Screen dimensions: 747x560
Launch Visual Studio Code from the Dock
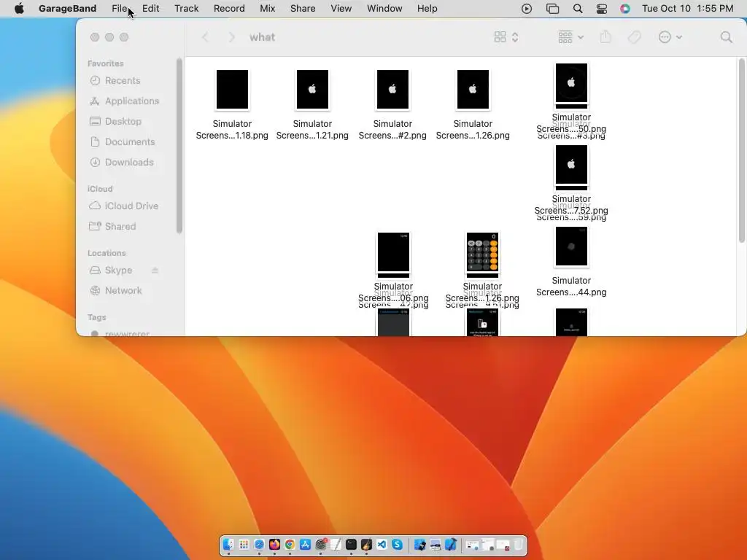382,544
